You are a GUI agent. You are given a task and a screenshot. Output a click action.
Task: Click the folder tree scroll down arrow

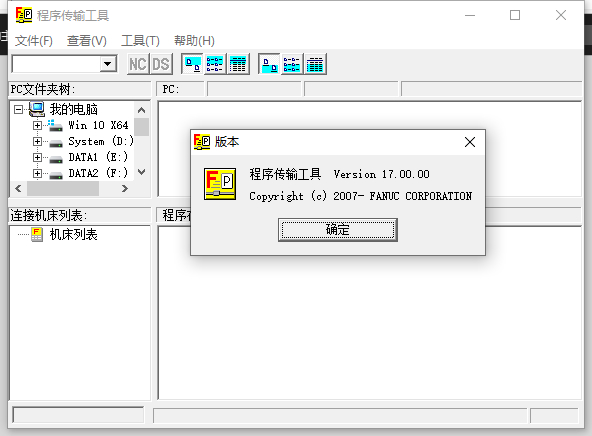(142, 172)
